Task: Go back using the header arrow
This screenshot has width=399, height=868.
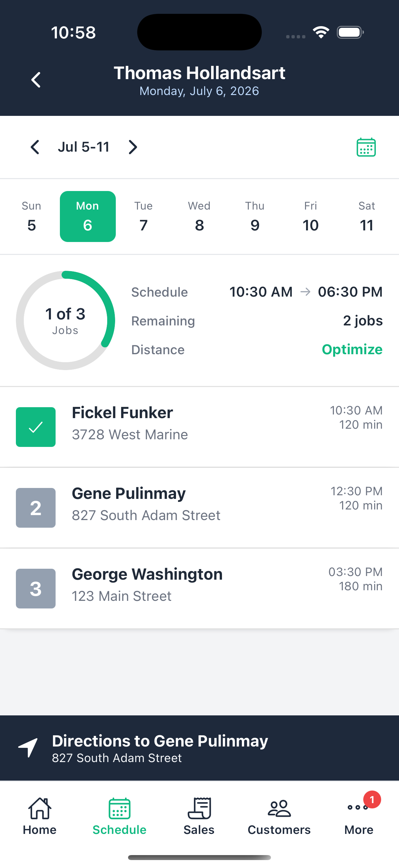Action: (x=36, y=80)
